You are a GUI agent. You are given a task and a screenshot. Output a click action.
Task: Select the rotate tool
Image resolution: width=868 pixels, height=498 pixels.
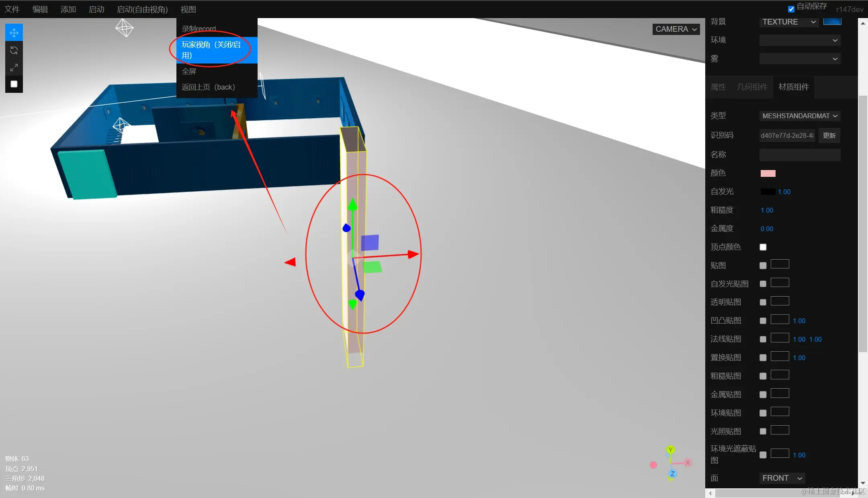click(14, 50)
